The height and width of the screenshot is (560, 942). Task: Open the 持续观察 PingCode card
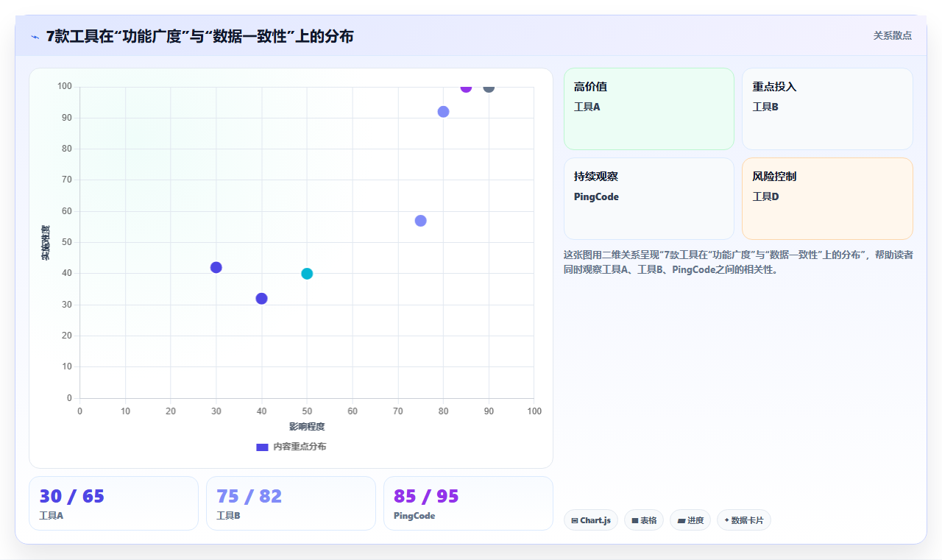tap(649, 199)
